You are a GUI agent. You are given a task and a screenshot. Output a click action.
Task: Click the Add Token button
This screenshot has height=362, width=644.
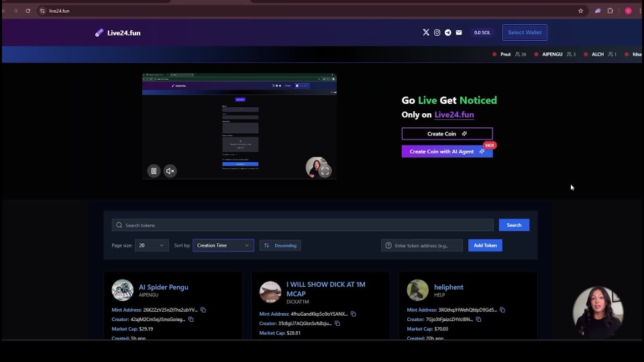click(485, 245)
